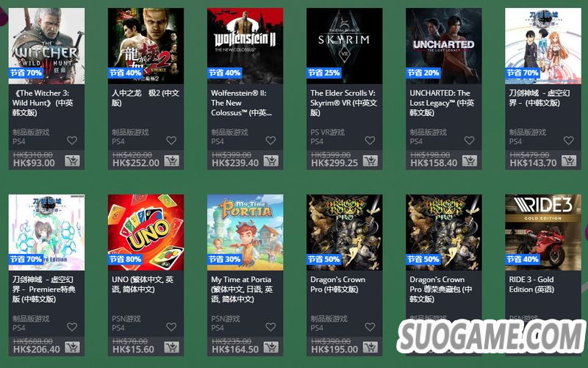Click the 70% savings badge on Witcher
Image resolution: width=588 pixels, height=368 pixels.
pos(26,73)
